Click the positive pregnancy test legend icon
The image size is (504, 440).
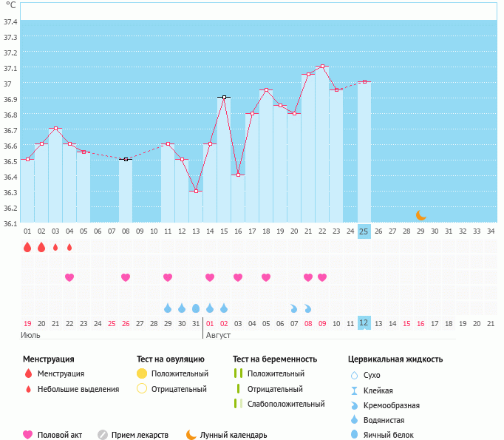pos(237,373)
